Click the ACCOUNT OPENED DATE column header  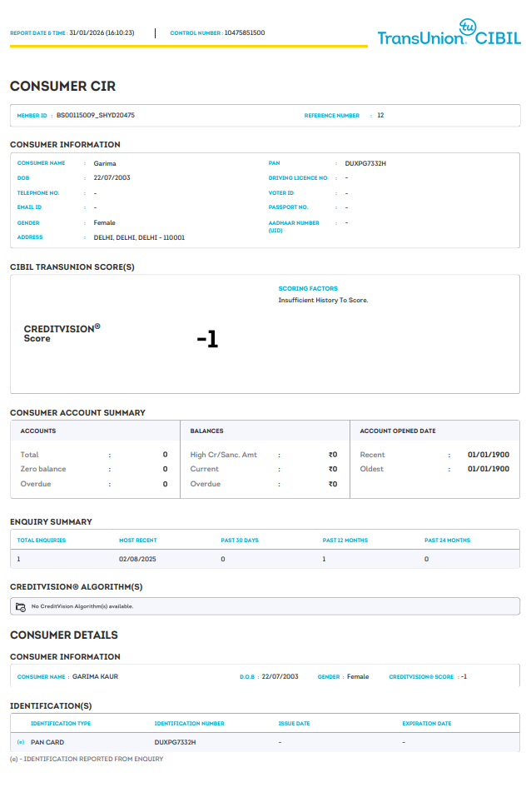point(398,431)
